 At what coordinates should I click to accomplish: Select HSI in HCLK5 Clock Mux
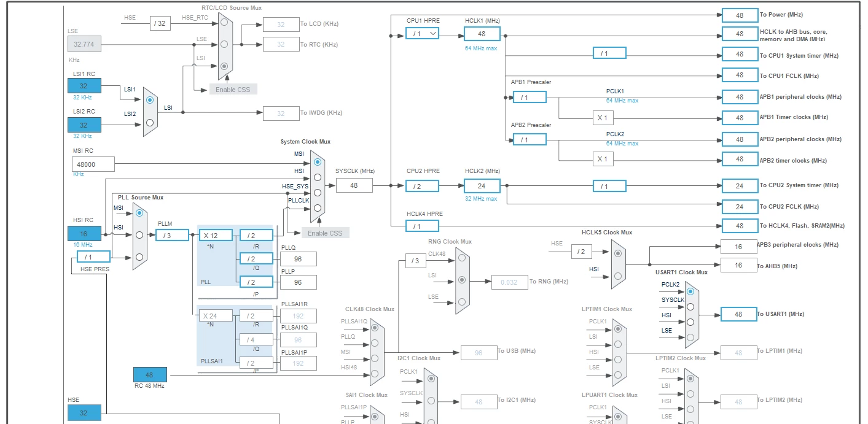tap(617, 276)
